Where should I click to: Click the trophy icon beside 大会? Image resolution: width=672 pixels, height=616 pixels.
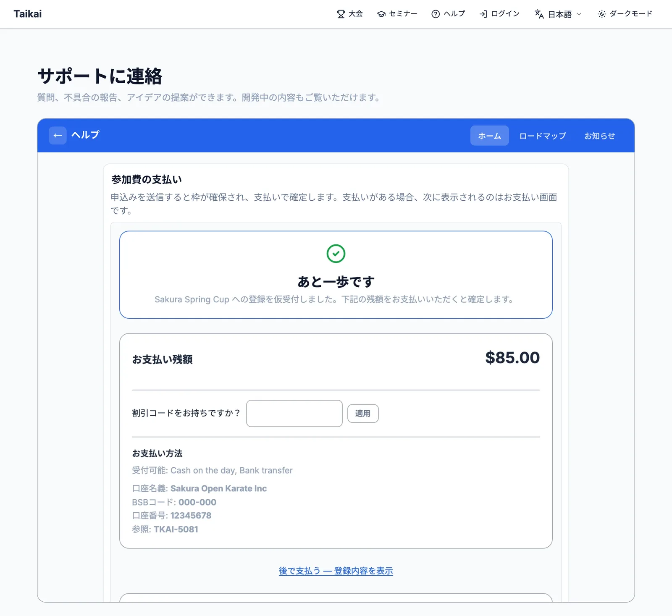[341, 14]
